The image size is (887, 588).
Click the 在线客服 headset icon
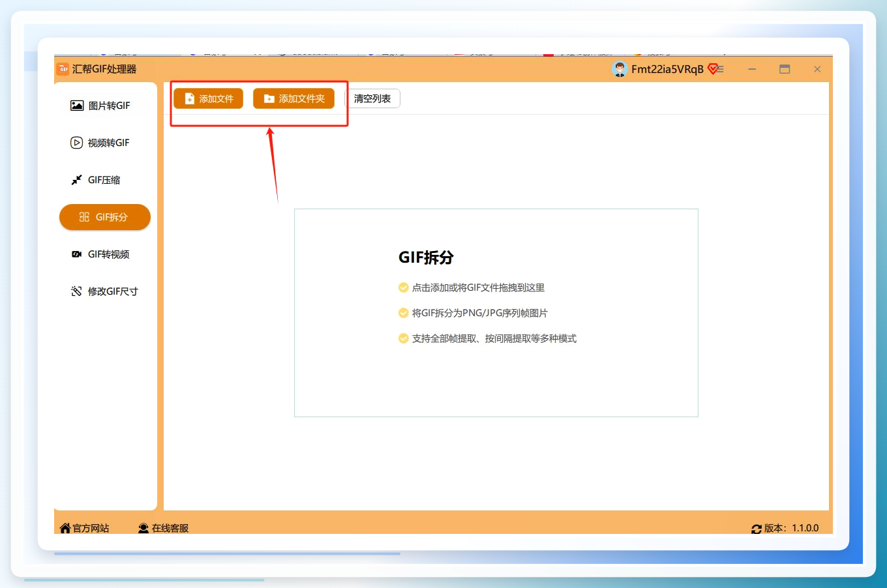pos(143,528)
